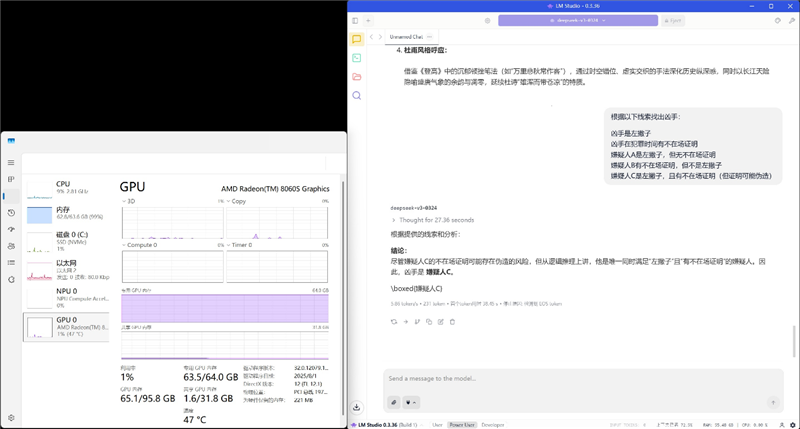Open Startup apps page in Task Manager
800x429 pixels.
pos(11,229)
